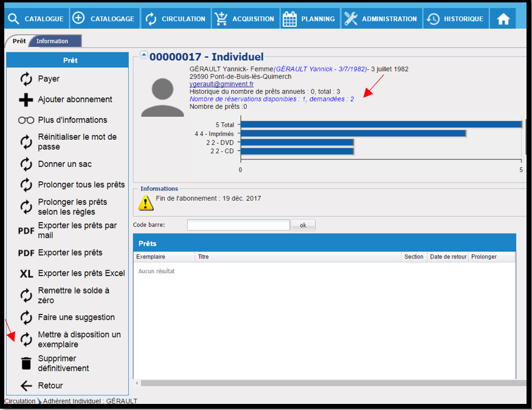This screenshot has width=532, height=410.
Task: Click the Date de retour column header
Action: [448, 257]
